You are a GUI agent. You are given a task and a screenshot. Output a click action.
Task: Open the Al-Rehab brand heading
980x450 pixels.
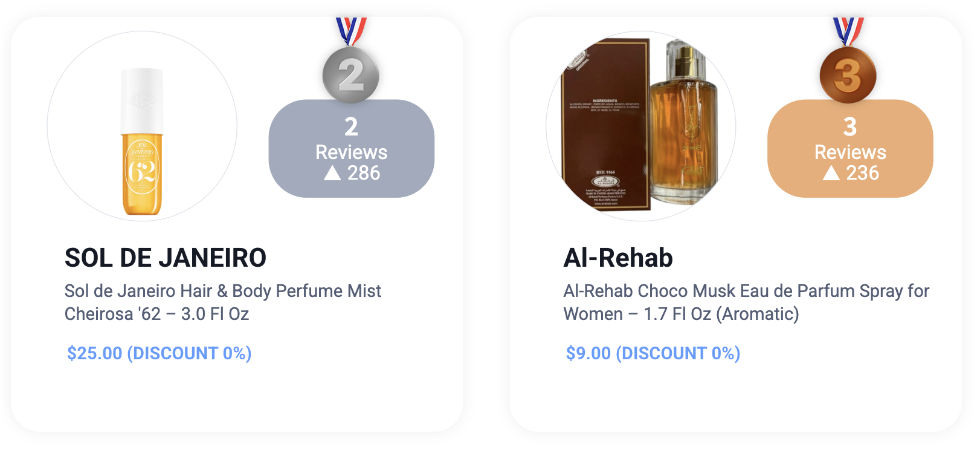(x=618, y=258)
